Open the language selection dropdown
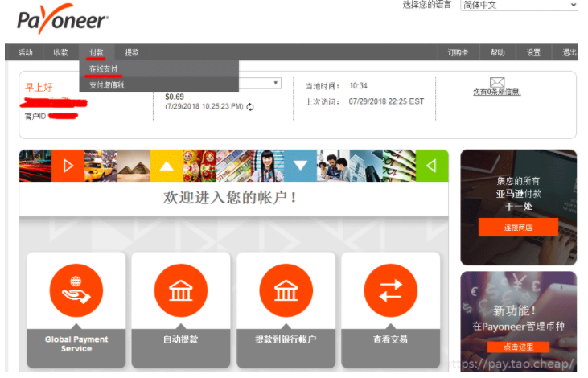The width and height of the screenshot is (588, 378). click(519, 6)
